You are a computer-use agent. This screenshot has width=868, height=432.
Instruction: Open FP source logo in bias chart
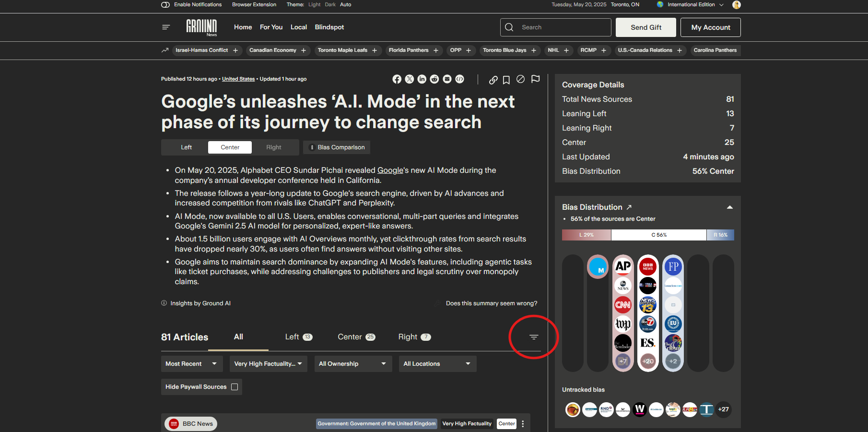click(x=673, y=266)
